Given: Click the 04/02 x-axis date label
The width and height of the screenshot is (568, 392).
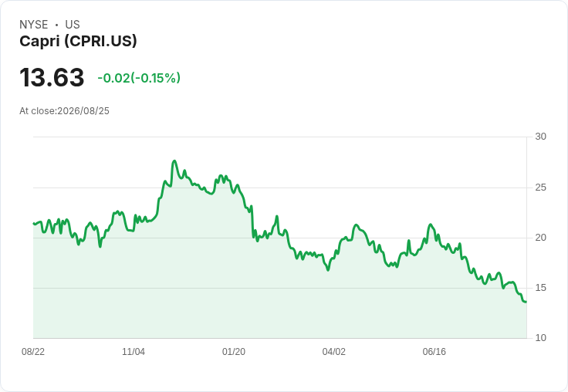Looking at the screenshot, I should (334, 351).
